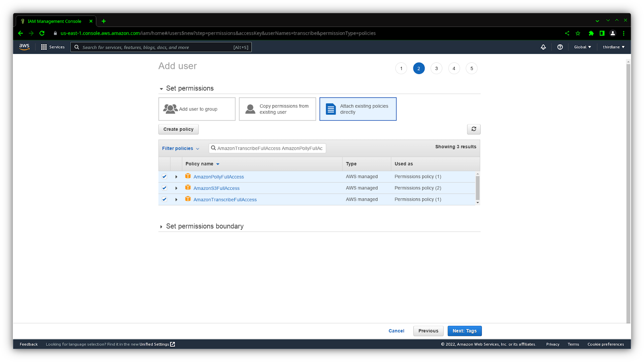Click the AmazonS3FullAccess policy box icon
Image resolution: width=644 pixels, height=362 pixels.
(188, 187)
